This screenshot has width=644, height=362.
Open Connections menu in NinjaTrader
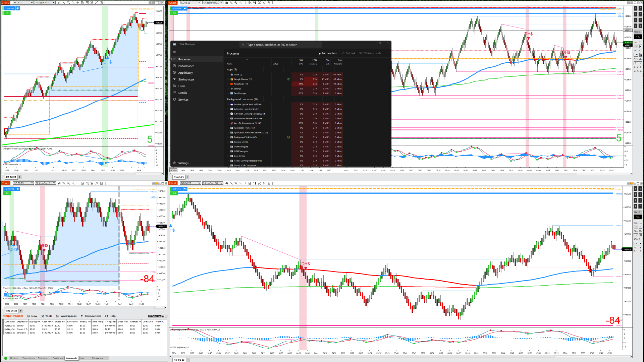[x=91, y=316]
